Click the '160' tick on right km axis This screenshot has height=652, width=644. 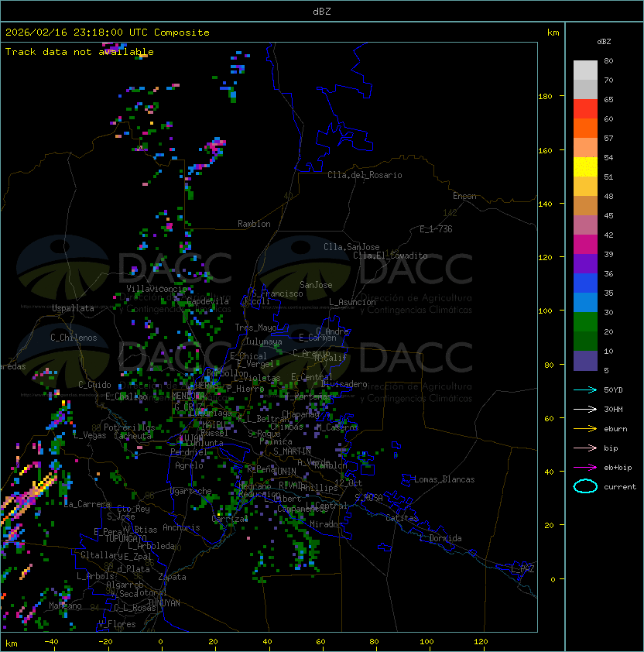click(x=545, y=150)
